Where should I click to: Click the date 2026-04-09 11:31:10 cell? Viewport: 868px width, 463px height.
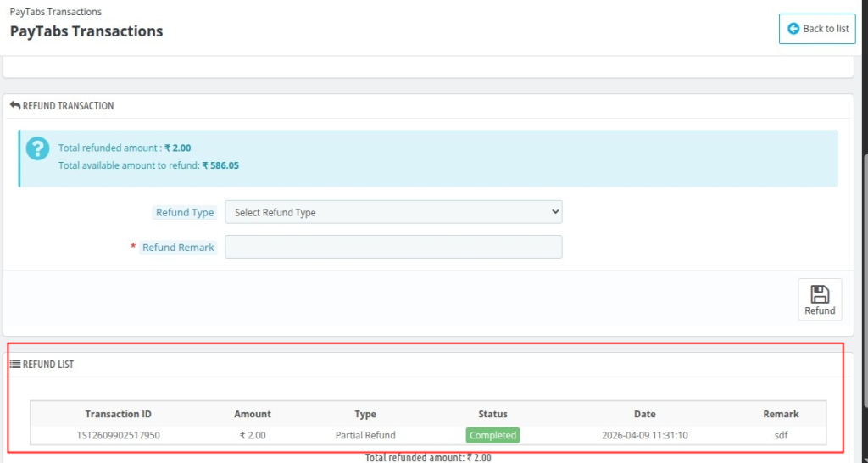tap(645, 435)
